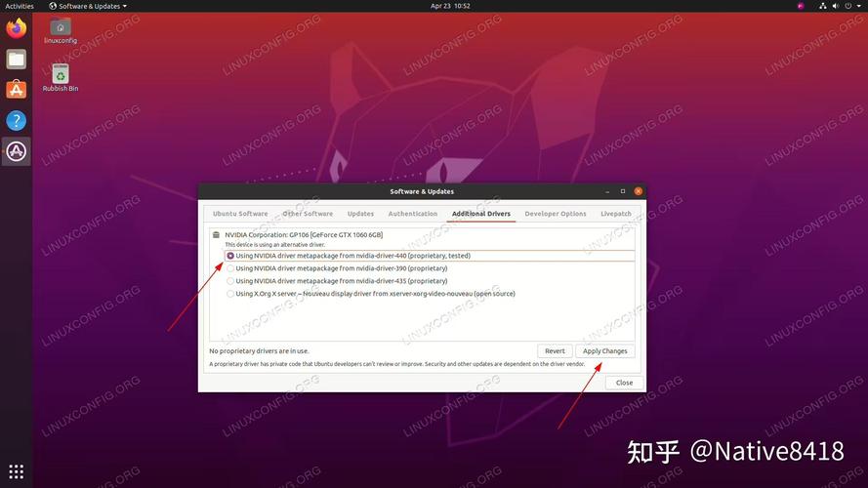Launch Ubuntu Software from the dock
Viewport: 868px width, 488px height.
(x=16, y=90)
